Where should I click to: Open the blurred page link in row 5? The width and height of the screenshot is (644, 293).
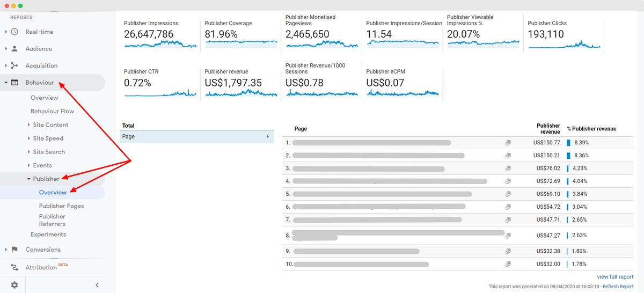pyautogui.click(x=382, y=194)
